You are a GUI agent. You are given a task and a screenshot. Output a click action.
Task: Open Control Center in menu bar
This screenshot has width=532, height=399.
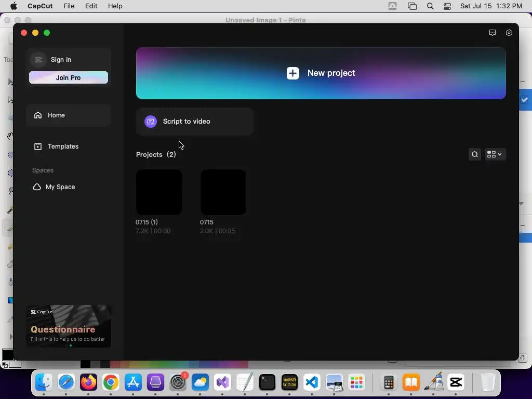click(x=447, y=6)
